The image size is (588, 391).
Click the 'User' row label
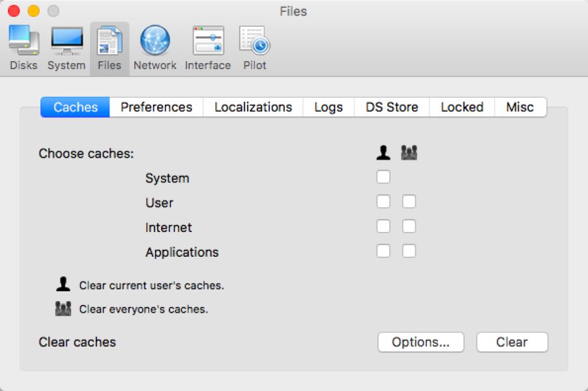click(x=159, y=203)
